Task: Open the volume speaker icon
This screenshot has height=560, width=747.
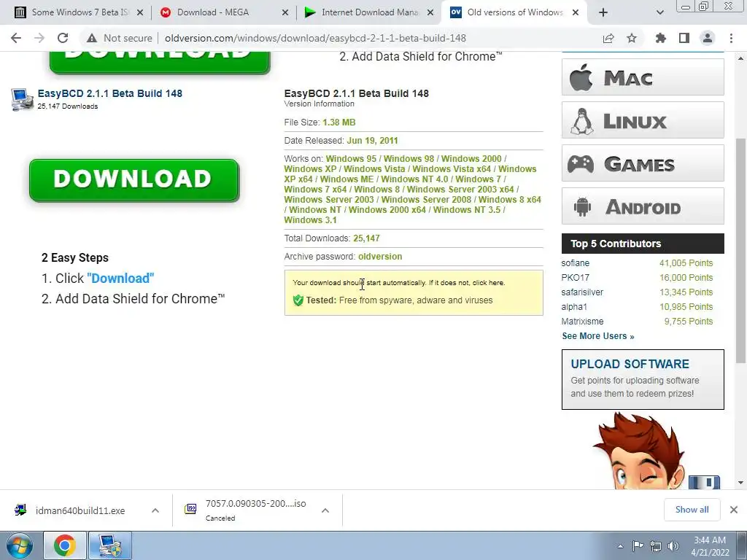Action: click(x=673, y=546)
